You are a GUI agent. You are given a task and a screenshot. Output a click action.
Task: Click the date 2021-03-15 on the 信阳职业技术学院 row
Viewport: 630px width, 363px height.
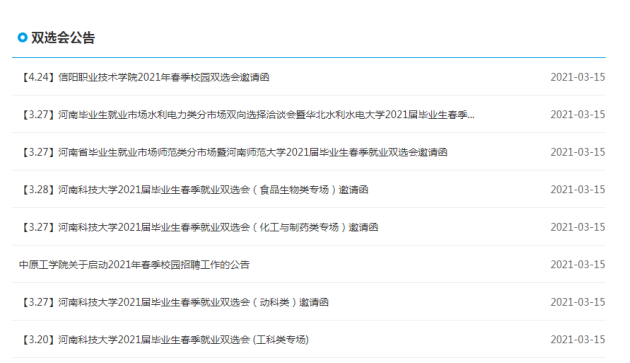click(578, 77)
